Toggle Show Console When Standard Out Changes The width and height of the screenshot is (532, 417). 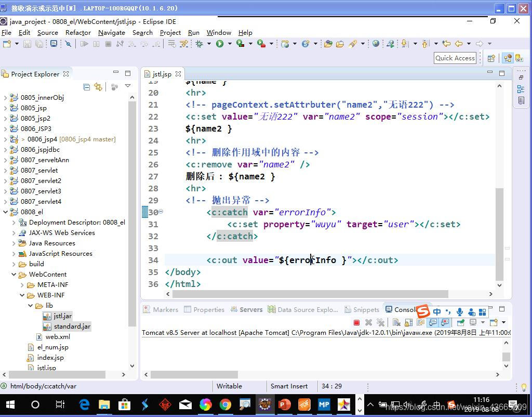433,322
